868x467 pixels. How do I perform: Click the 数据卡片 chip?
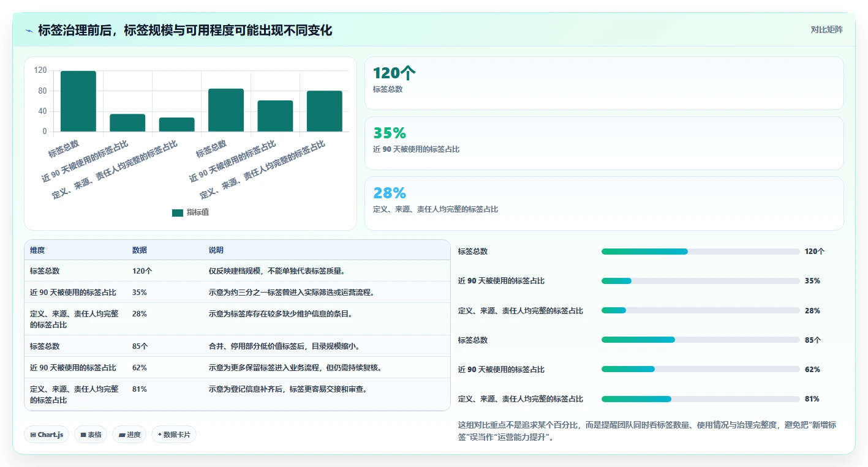point(174,435)
